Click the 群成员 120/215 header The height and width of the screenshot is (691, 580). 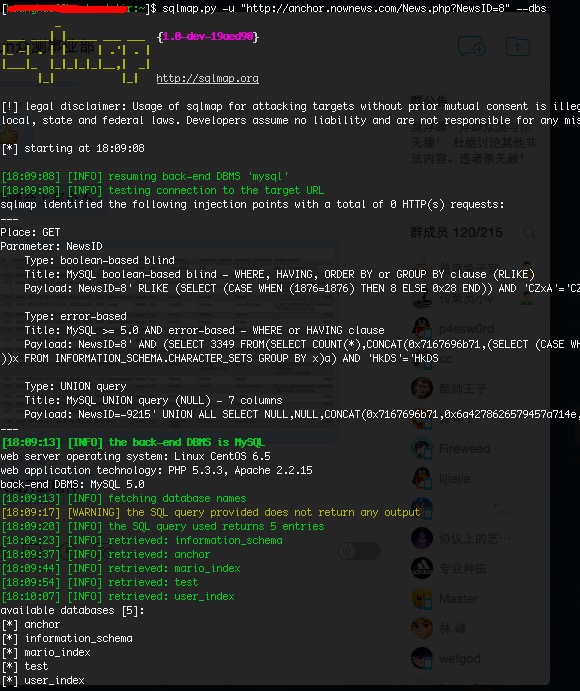(x=456, y=232)
